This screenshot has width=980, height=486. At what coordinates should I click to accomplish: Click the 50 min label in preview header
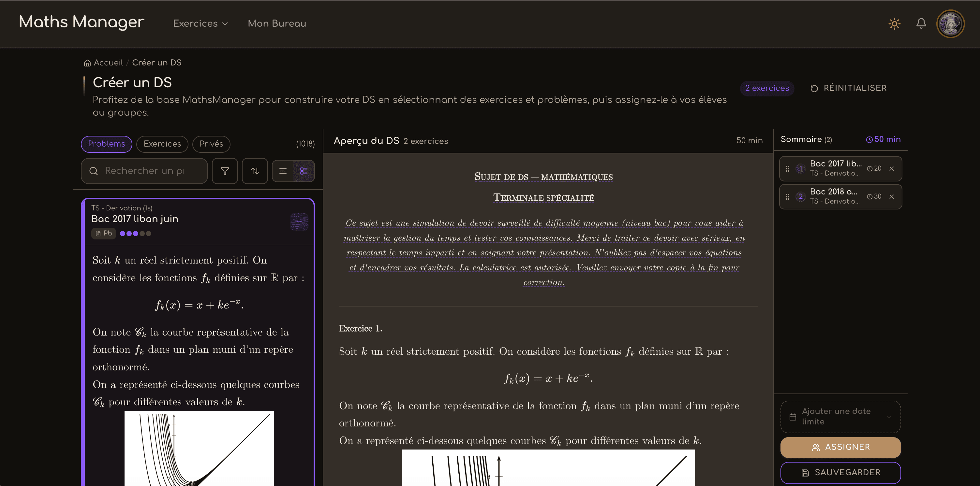pos(749,141)
